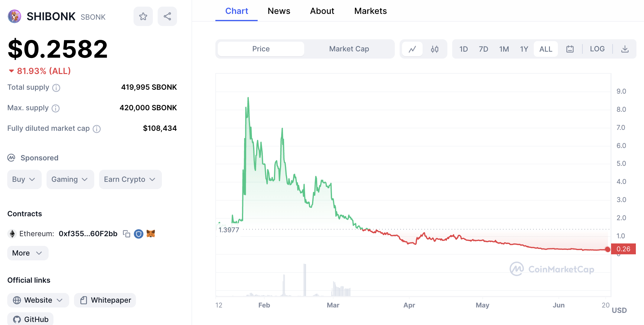Viewport: 644px width, 325px height.
Task: Copy the Ethereum contract address
Action: coord(127,234)
